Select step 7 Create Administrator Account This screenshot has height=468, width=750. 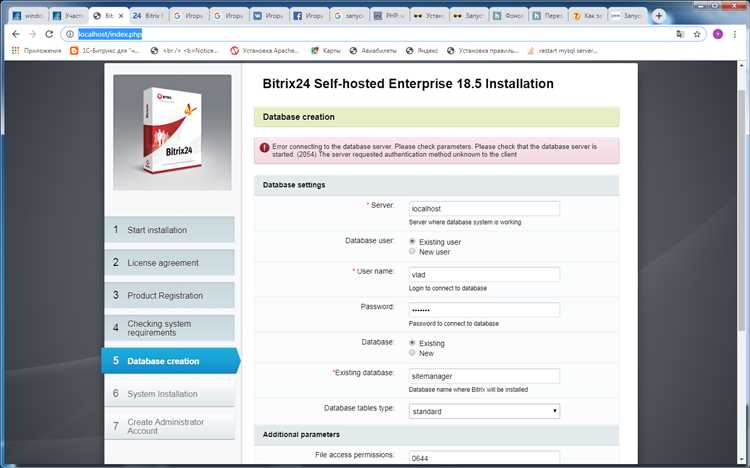click(x=169, y=426)
